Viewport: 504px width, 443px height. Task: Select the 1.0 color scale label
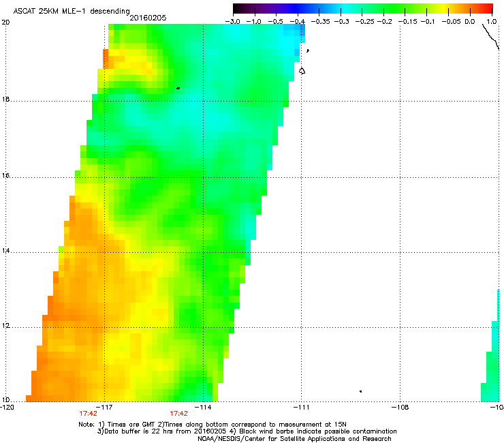(492, 22)
